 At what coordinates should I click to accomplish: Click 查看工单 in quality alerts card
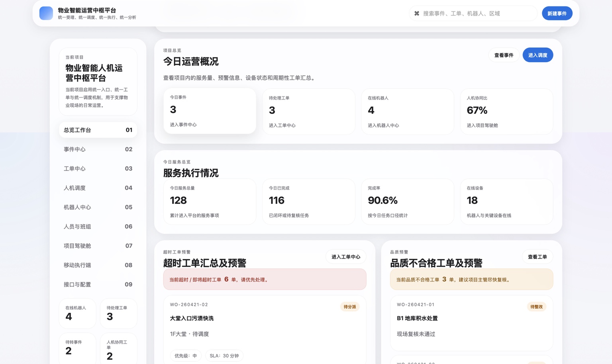[537, 256]
